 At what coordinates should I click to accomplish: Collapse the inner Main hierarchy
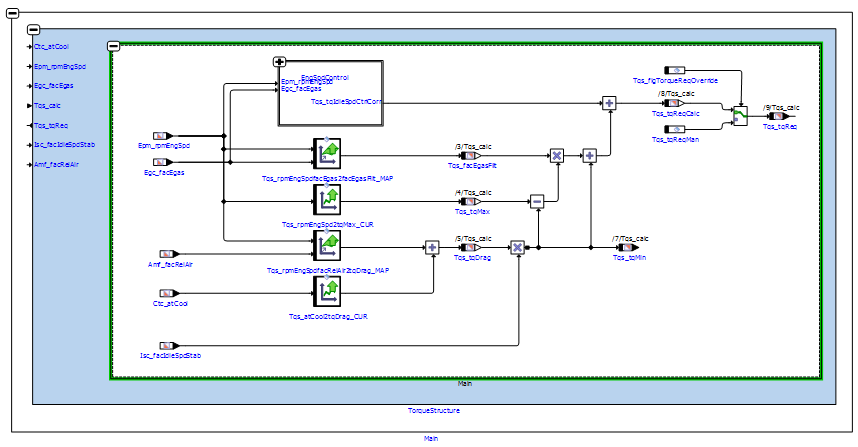(114, 47)
